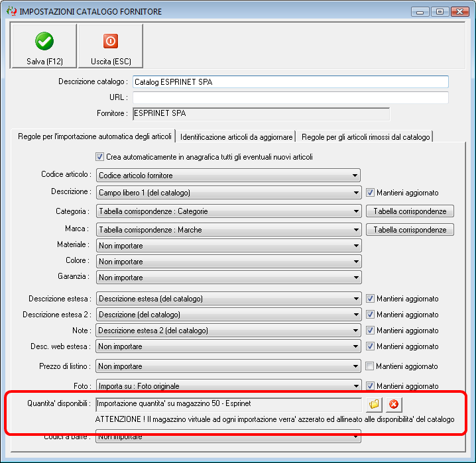Click the application icon in the title bar
Image resolution: width=476 pixels, height=463 pixels.
point(11,11)
